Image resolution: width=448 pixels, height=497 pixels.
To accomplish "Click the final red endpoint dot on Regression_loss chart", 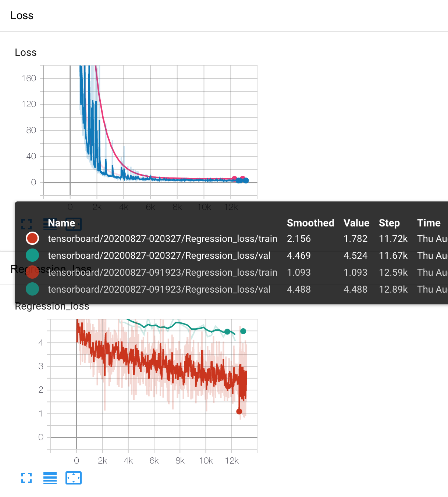I will (239, 411).
